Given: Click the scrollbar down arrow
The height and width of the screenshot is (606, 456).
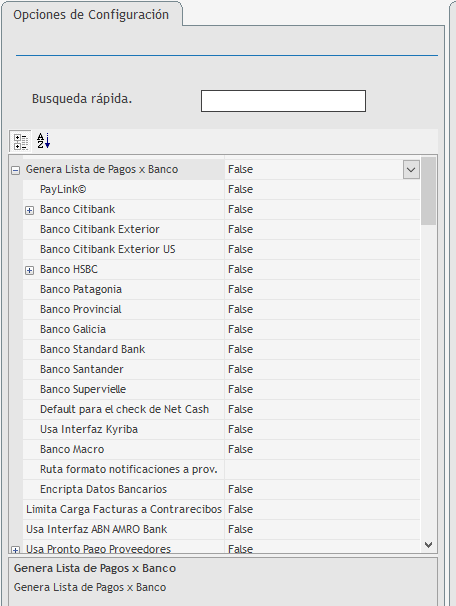Looking at the screenshot, I should pyautogui.click(x=428, y=545).
